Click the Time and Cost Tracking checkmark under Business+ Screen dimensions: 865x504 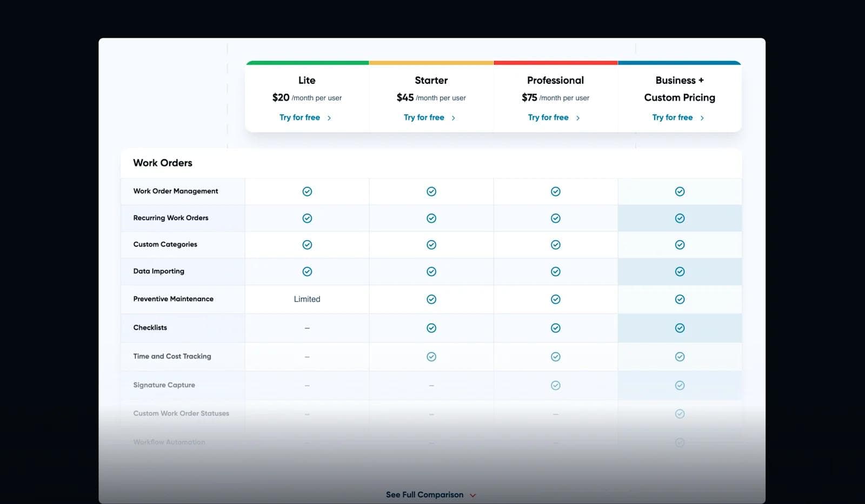(x=680, y=357)
